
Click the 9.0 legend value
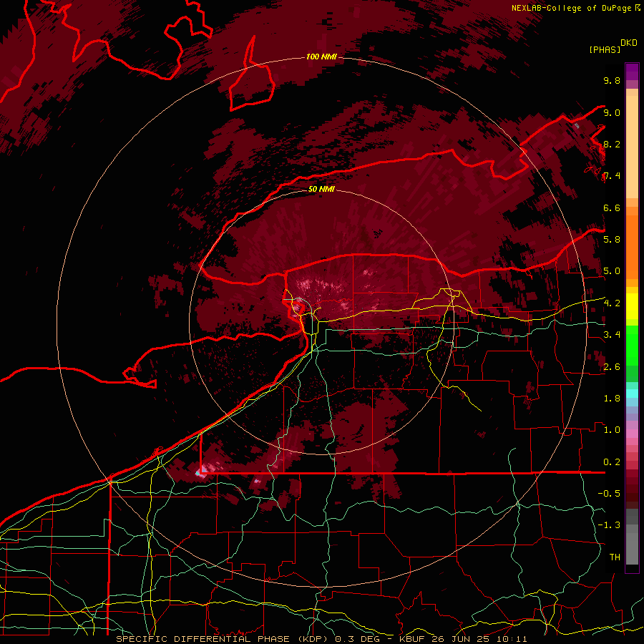pos(612,112)
